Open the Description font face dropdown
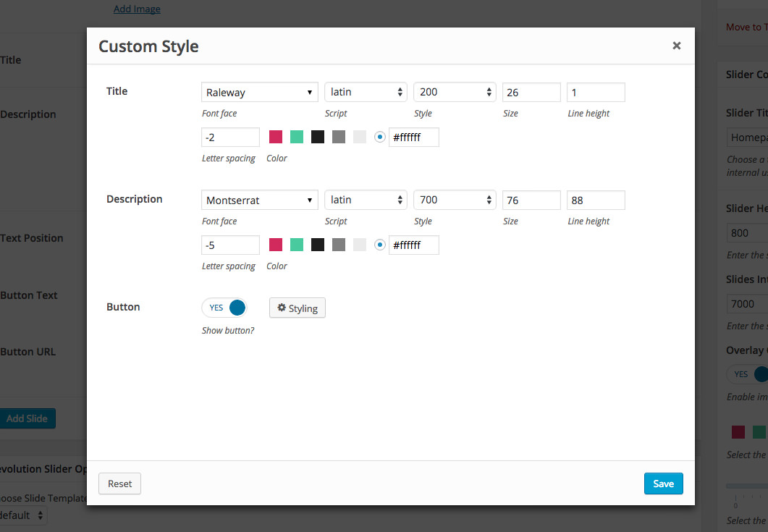The image size is (768, 532). point(260,200)
